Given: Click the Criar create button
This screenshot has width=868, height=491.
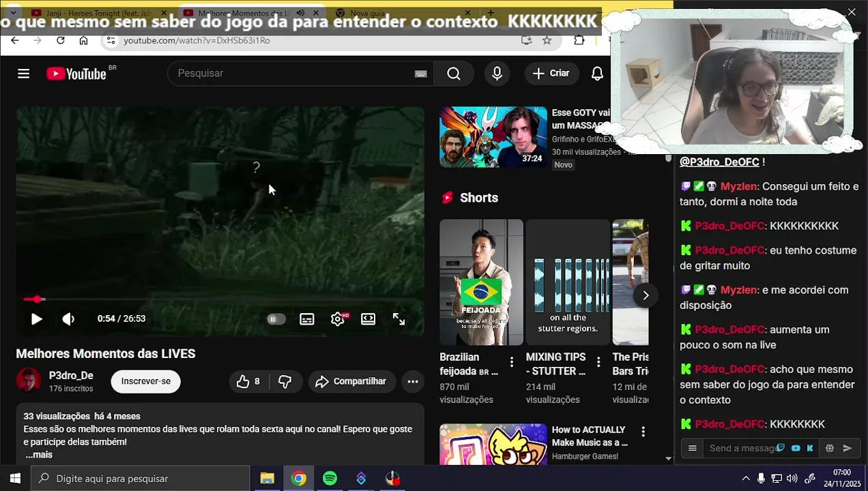Looking at the screenshot, I should (551, 74).
